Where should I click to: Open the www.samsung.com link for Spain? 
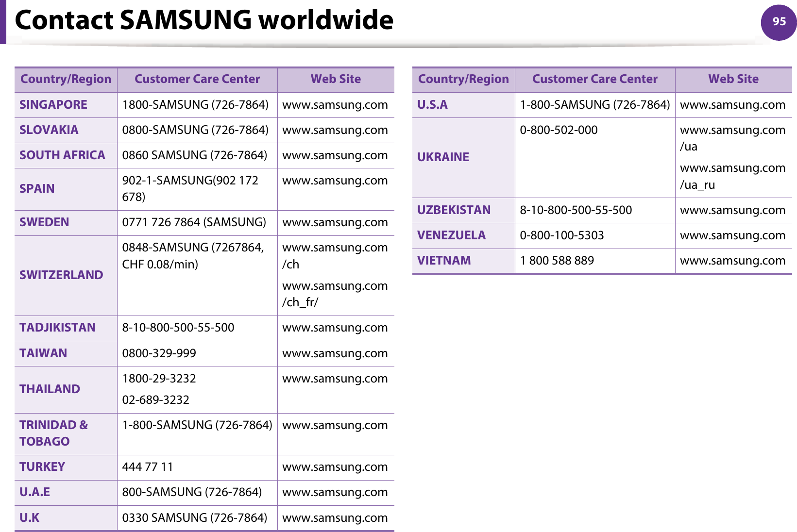[335, 181]
